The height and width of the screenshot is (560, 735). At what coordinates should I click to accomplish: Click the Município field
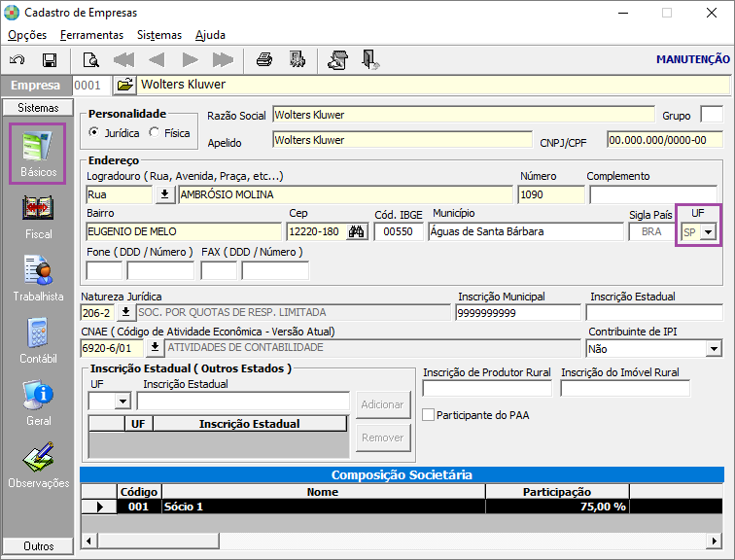(x=525, y=231)
